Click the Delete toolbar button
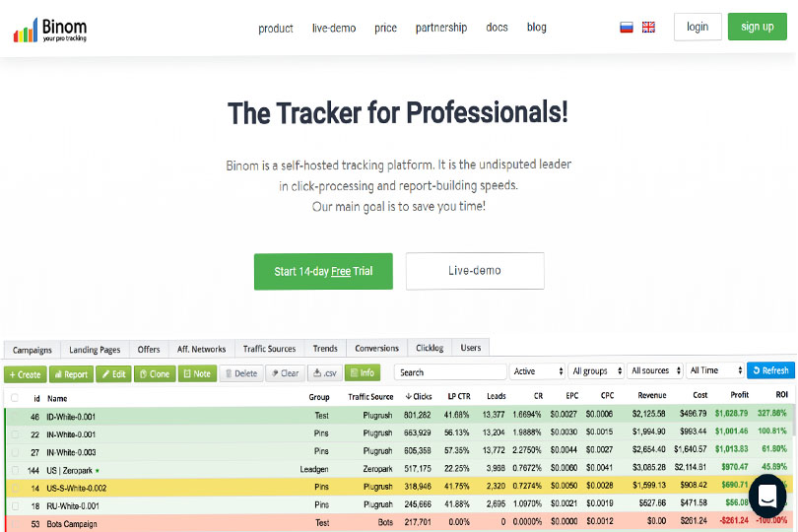 click(x=241, y=373)
